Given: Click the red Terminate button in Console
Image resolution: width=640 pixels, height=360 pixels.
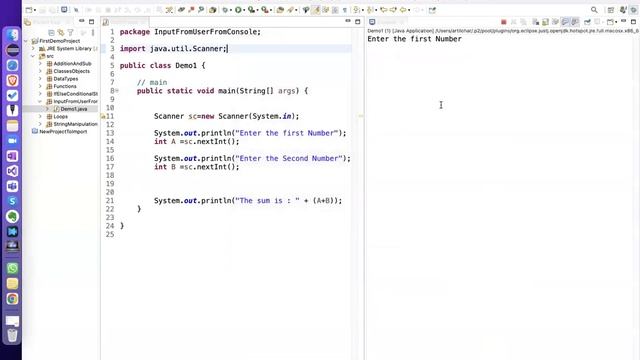Looking at the screenshot, I should tap(504, 22).
